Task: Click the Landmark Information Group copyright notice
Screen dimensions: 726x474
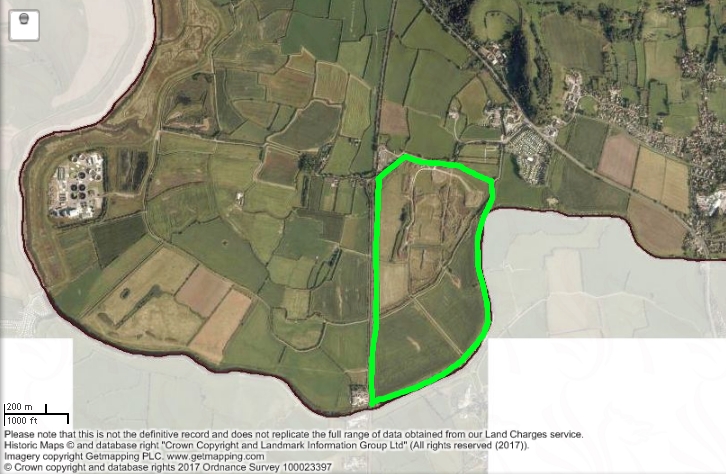Action: (x=267, y=445)
